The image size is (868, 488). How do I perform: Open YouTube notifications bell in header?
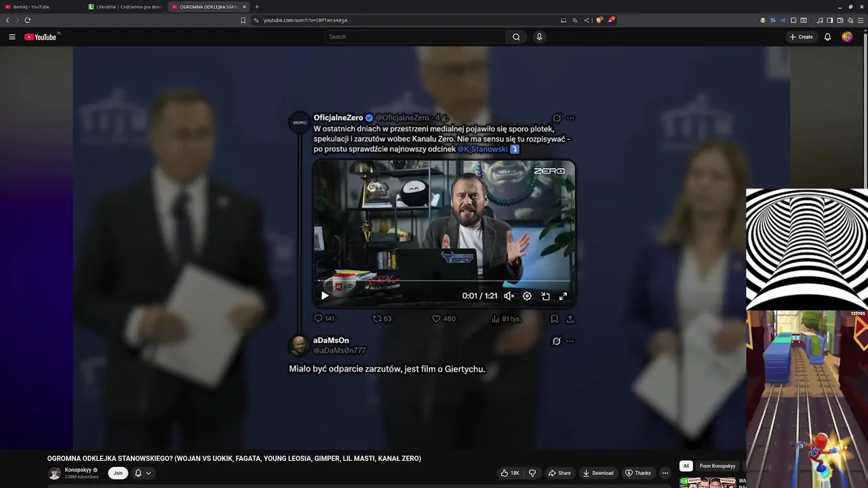(827, 37)
